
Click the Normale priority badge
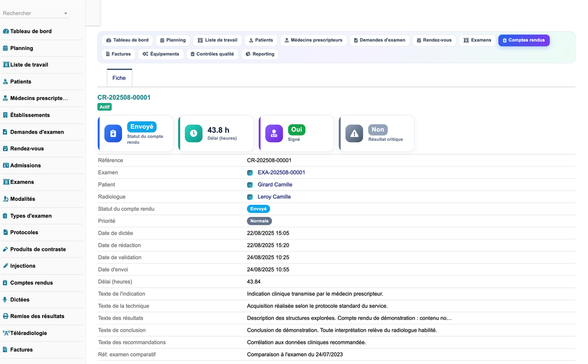coord(259,221)
